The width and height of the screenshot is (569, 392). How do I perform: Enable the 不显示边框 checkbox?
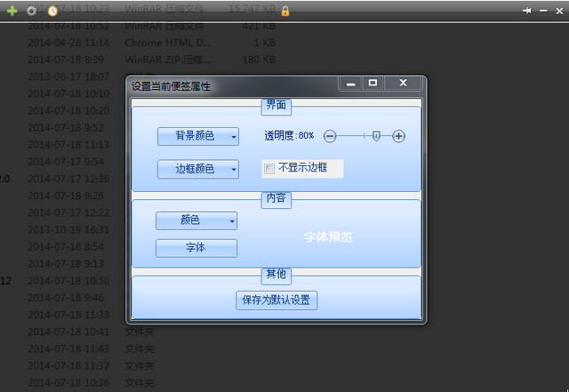point(269,168)
